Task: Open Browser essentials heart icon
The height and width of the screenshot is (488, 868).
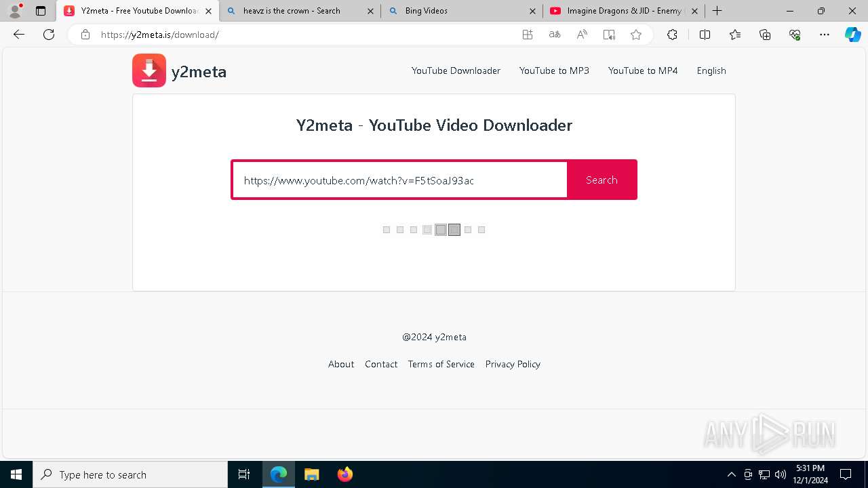Action: (x=795, y=35)
